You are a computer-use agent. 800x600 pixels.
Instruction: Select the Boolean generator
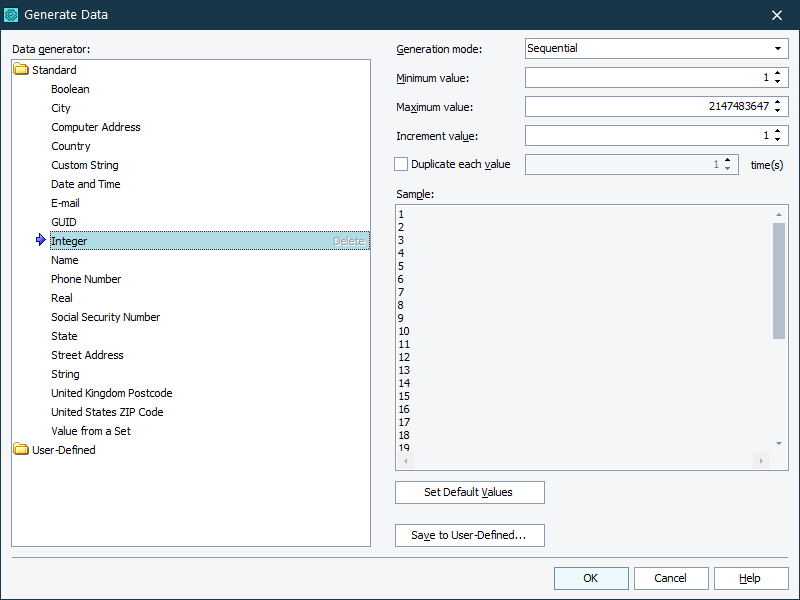tap(70, 89)
